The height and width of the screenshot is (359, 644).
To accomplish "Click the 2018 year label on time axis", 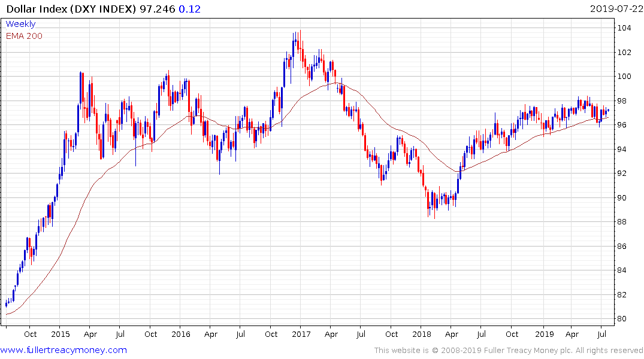I will pyautogui.click(x=422, y=334).
